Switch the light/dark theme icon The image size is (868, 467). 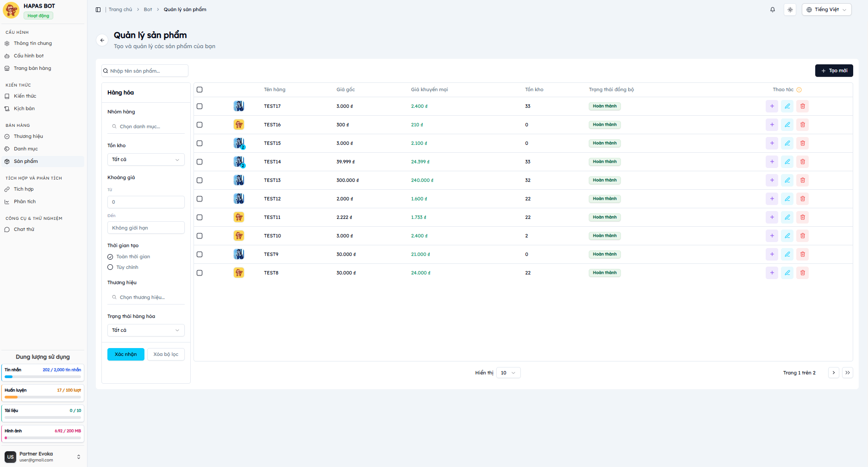(x=790, y=10)
